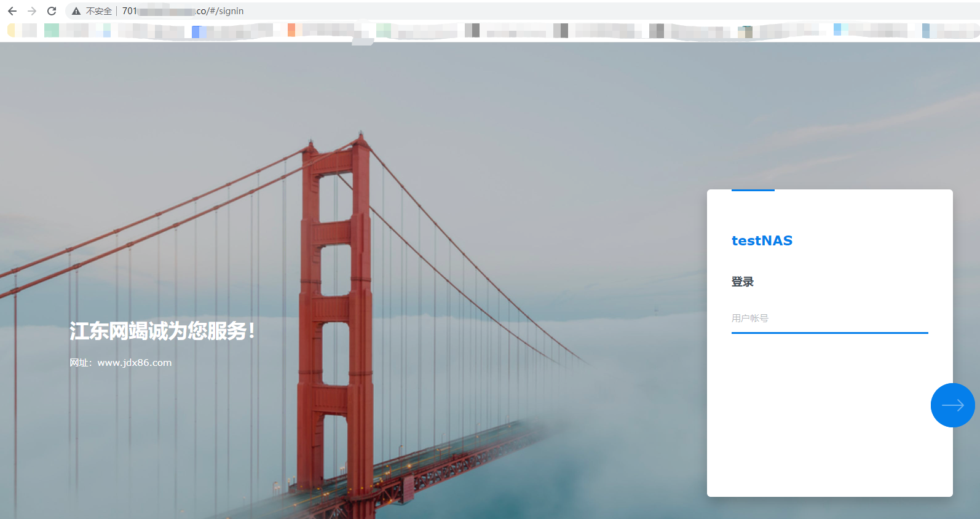The width and height of the screenshot is (980, 519).
Task: Click the 网址: www.jdx86.com text
Action: (121, 363)
